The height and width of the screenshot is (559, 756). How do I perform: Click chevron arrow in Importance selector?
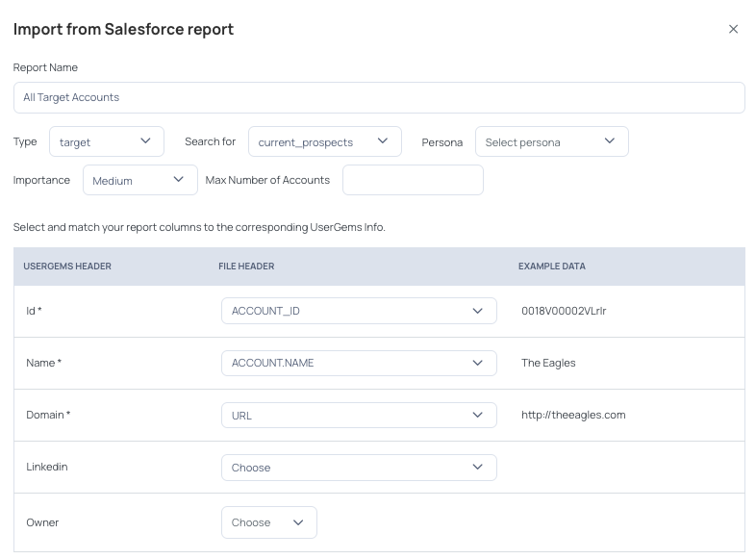tap(178, 179)
